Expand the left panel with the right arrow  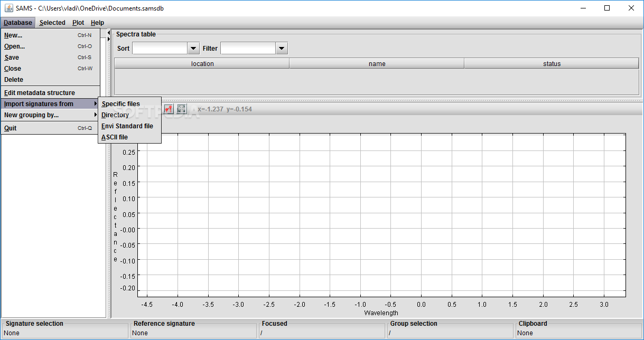tap(109, 39)
